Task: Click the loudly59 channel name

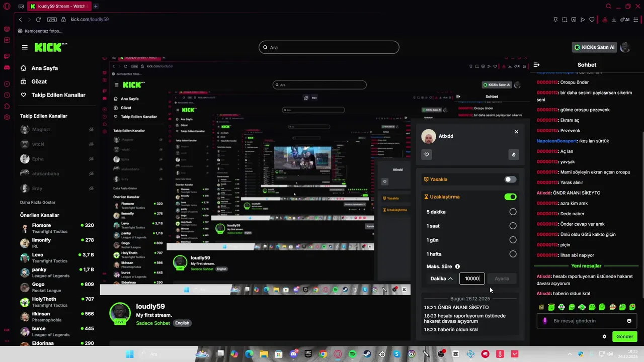Action: pyautogui.click(x=150, y=307)
